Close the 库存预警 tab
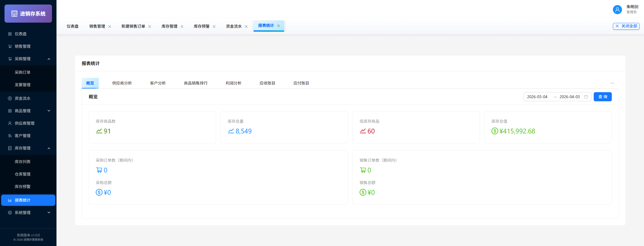 pyautogui.click(x=214, y=27)
